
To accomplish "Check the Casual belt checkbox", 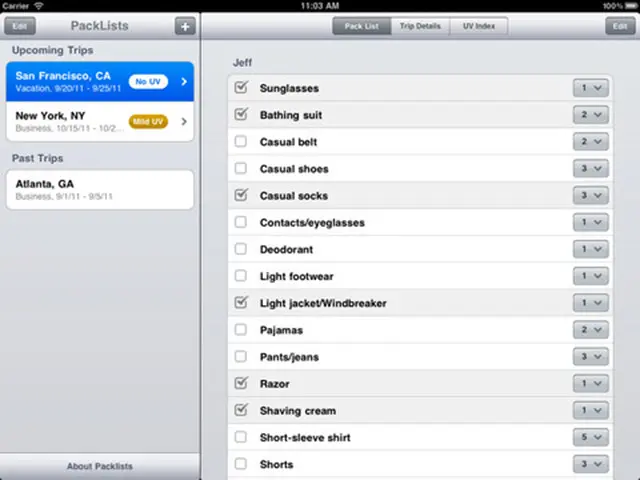I will [x=240, y=142].
